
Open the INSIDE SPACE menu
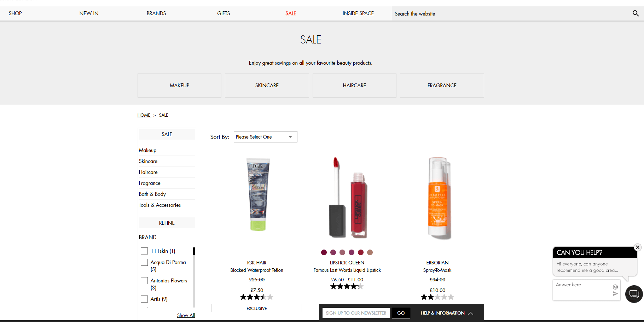click(x=358, y=13)
